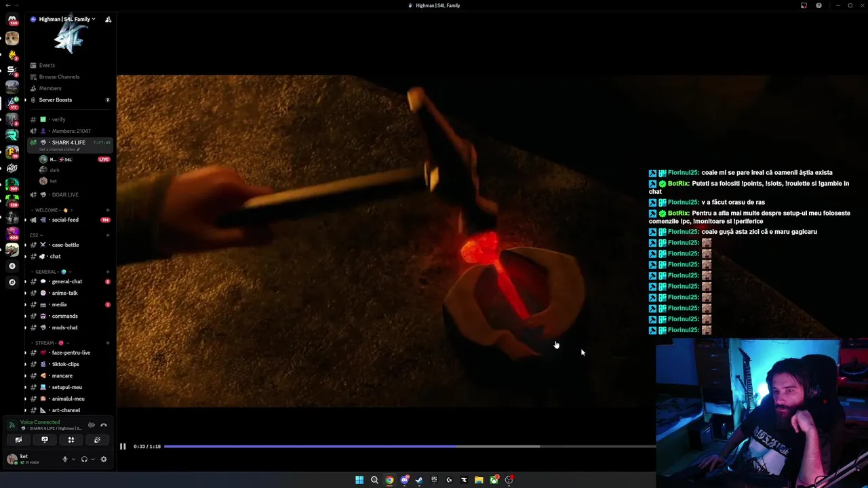Open the Windows Start menu
The height and width of the screenshot is (488, 868).
359,480
